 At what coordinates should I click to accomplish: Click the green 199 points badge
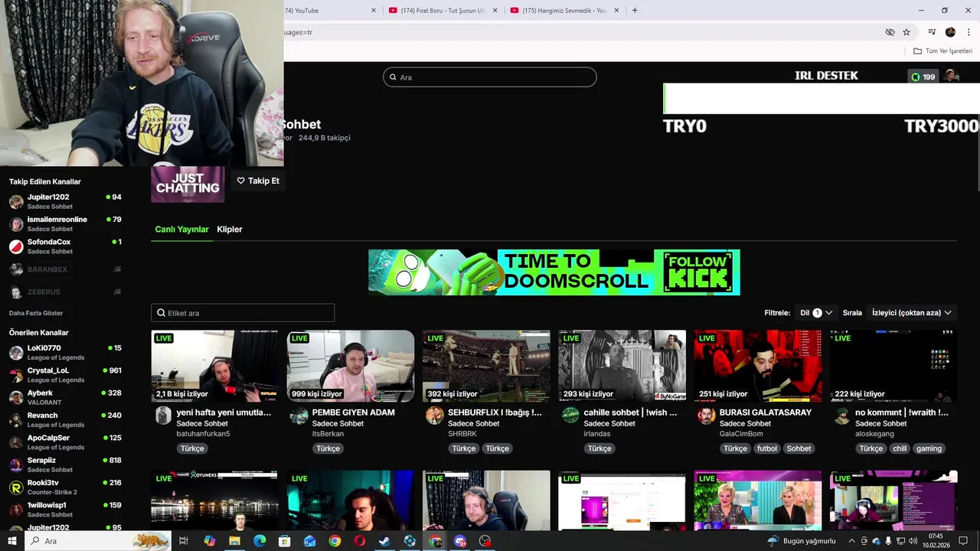tap(923, 77)
